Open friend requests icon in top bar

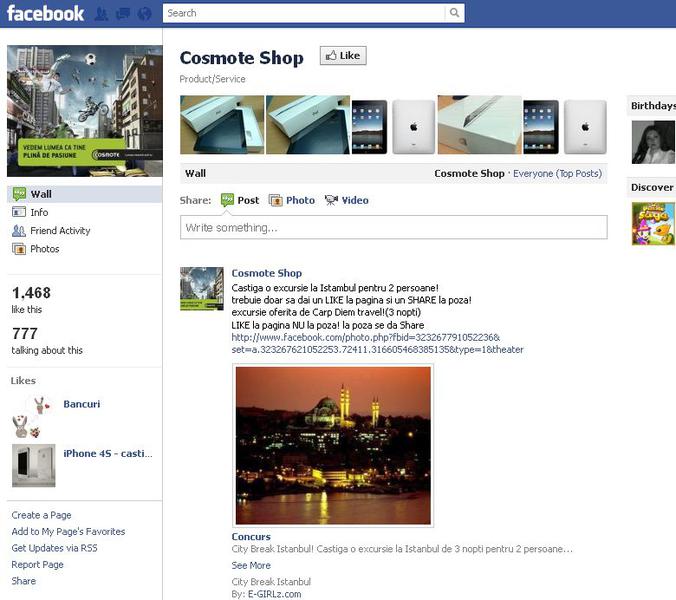click(x=101, y=14)
